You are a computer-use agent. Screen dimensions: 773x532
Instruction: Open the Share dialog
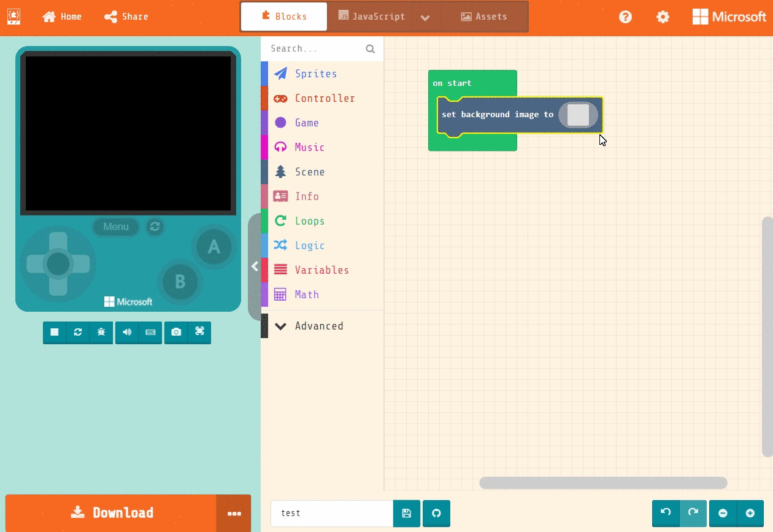(x=126, y=17)
